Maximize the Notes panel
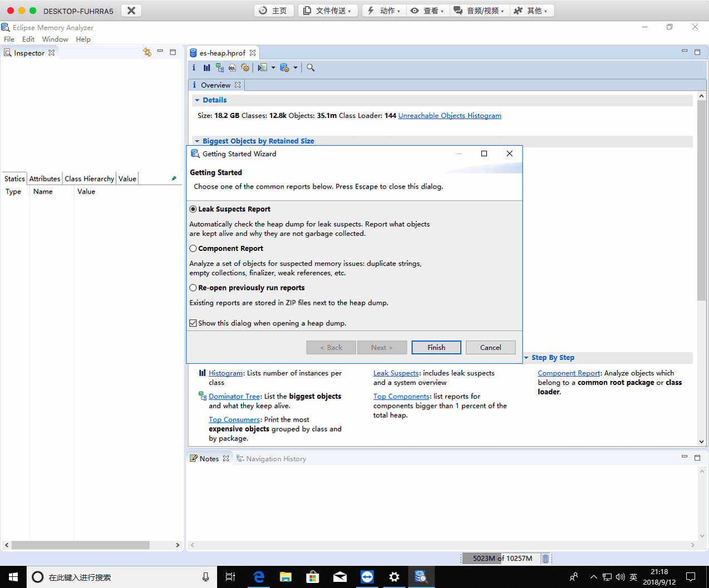The width and height of the screenshot is (709, 588). coord(697,457)
